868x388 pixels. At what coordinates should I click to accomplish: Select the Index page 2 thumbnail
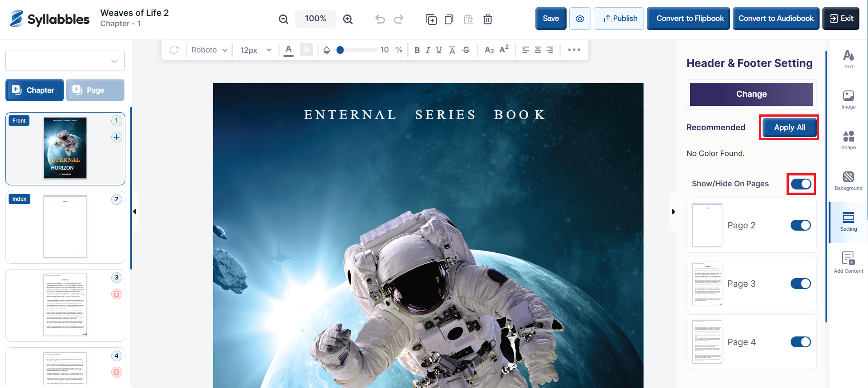[x=65, y=227]
